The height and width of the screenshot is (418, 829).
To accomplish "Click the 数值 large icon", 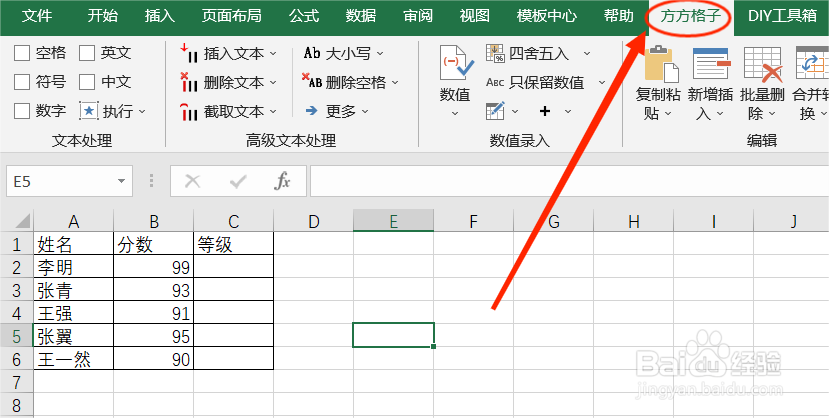I will click(x=455, y=63).
